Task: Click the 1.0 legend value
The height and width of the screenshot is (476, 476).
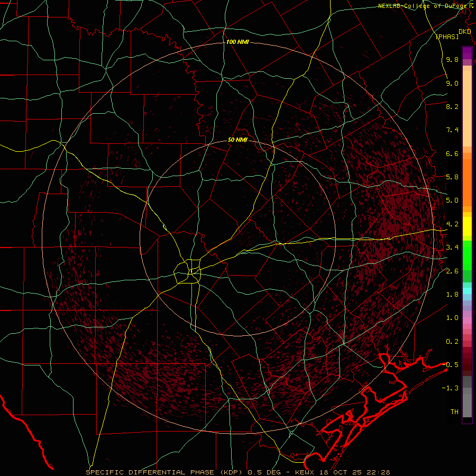Action: (452, 318)
